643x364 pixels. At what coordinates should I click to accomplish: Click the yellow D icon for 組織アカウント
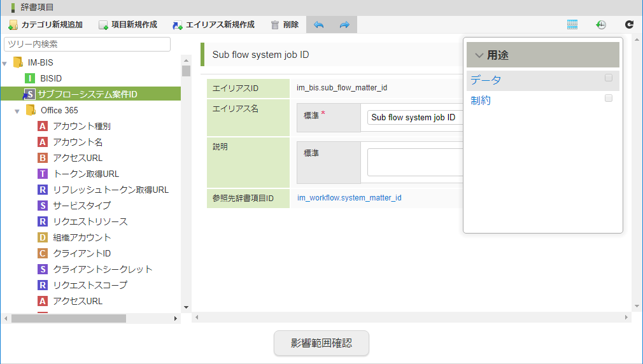pyautogui.click(x=43, y=237)
